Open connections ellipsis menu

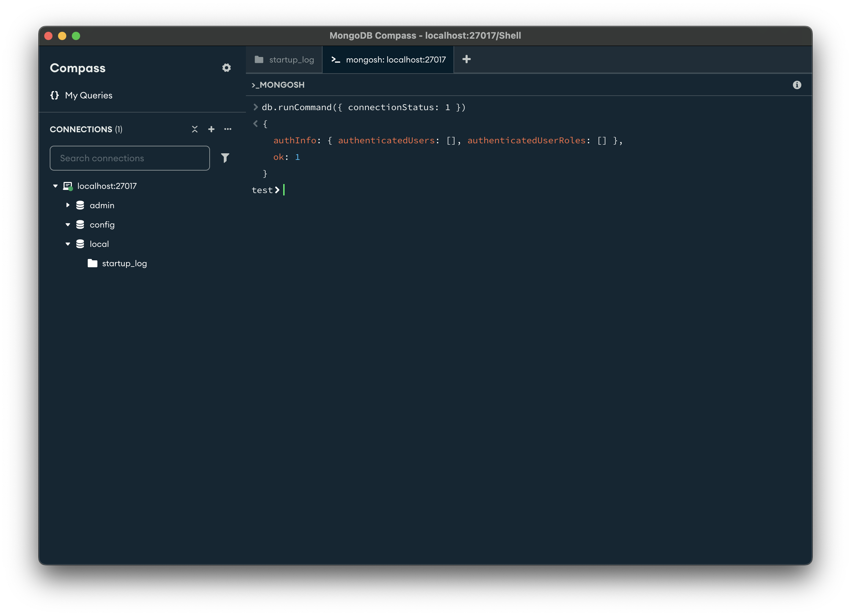tap(228, 129)
